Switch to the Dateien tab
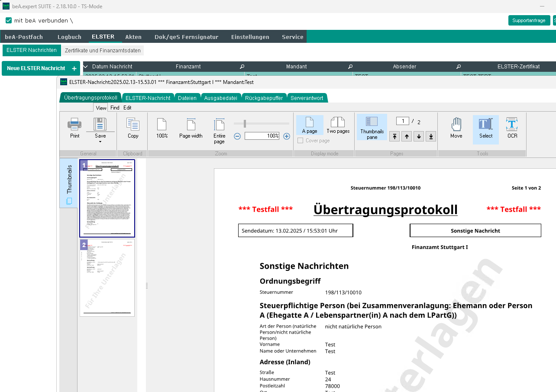Image resolution: width=556 pixels, height=392 pixels. click(187, 98)
